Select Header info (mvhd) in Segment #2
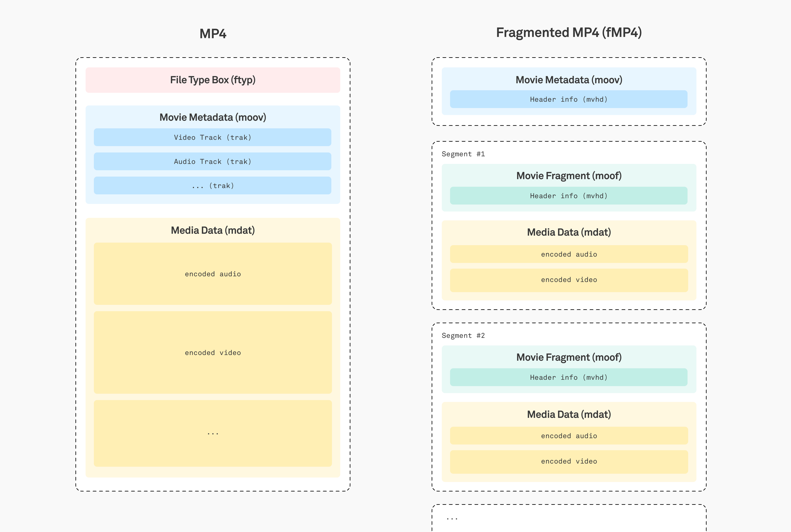Viewport: 791px width, 532px height. 569,377
